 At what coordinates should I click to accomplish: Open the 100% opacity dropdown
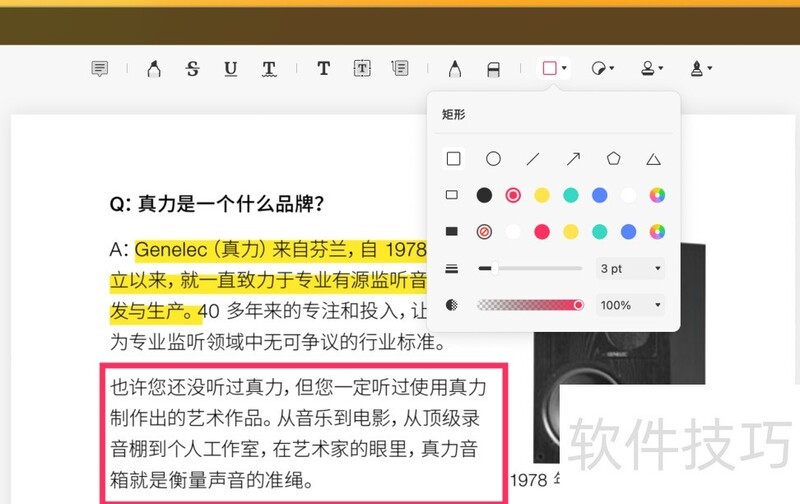click(x=631, y=305)
